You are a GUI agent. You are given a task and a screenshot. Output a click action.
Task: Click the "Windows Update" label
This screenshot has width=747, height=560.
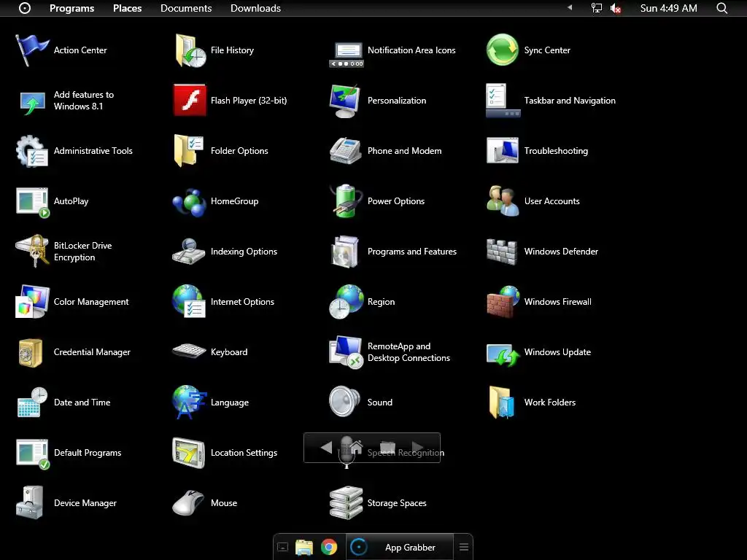coord(557,352)
